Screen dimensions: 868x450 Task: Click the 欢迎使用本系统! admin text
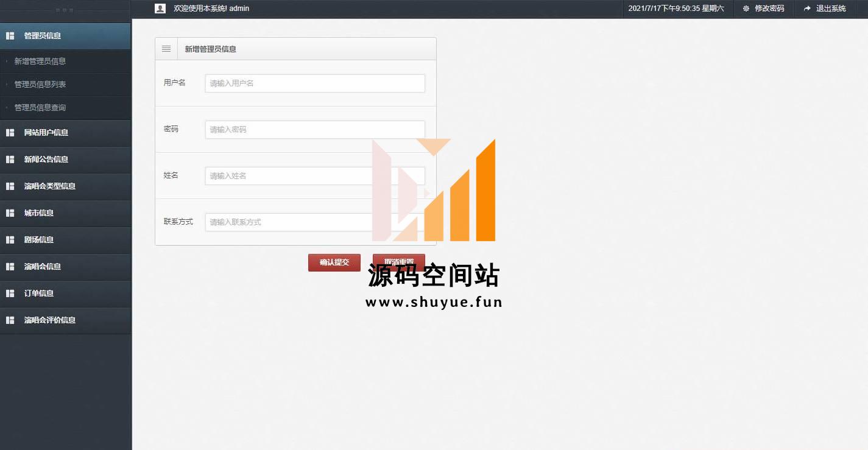[x=211, y=9]
